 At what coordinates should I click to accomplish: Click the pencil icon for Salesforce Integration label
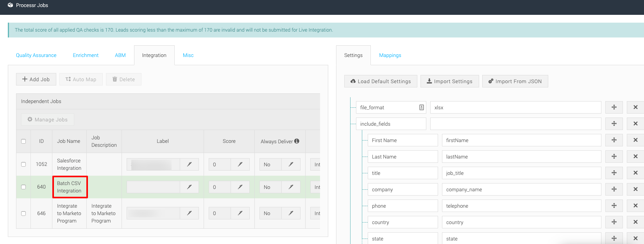(x=189, y=164)
